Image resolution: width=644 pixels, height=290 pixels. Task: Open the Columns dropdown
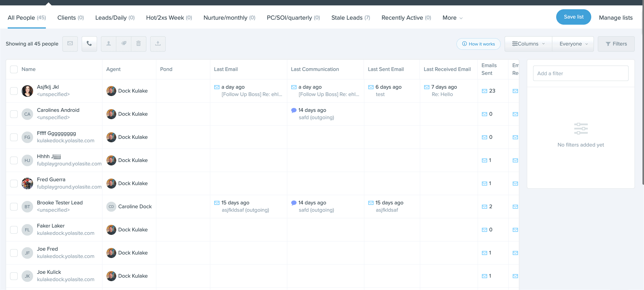click(x=528, y=44)
